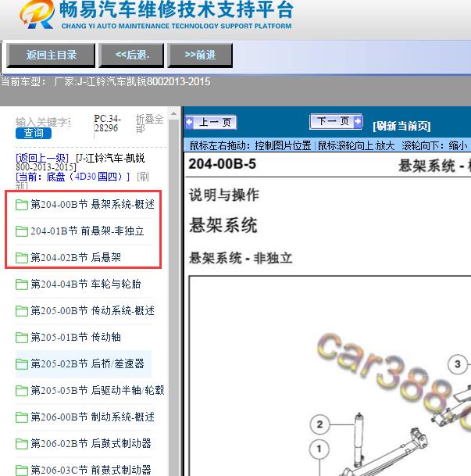Go forward with the >>前进 button

point(200,55)
